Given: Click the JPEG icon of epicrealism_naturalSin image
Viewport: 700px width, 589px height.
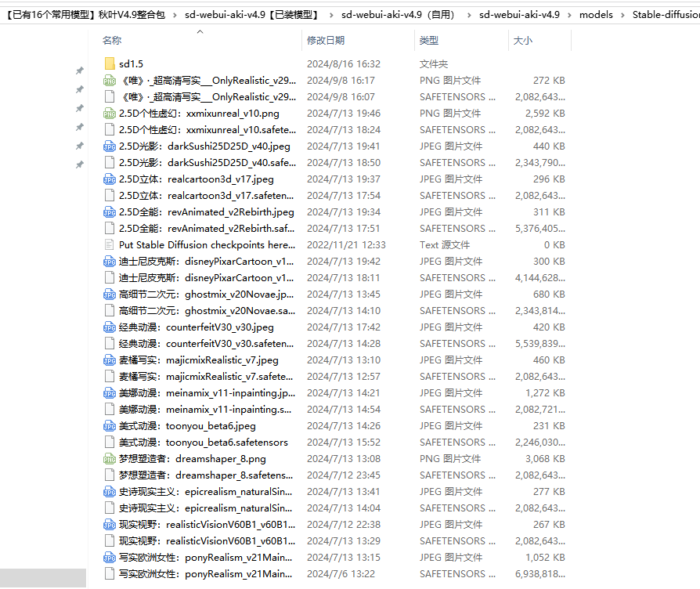Looking at the screenshot, I should 110,492.
